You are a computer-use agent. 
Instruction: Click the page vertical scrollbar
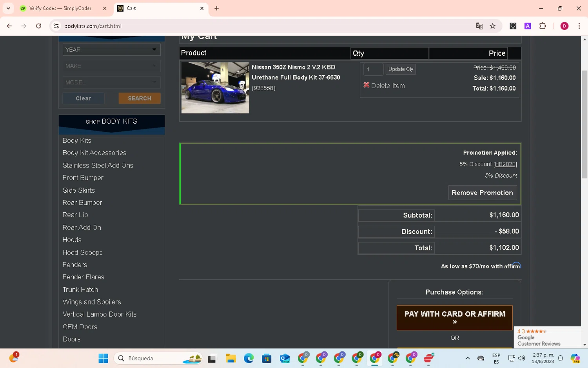(x=584, y=125)
